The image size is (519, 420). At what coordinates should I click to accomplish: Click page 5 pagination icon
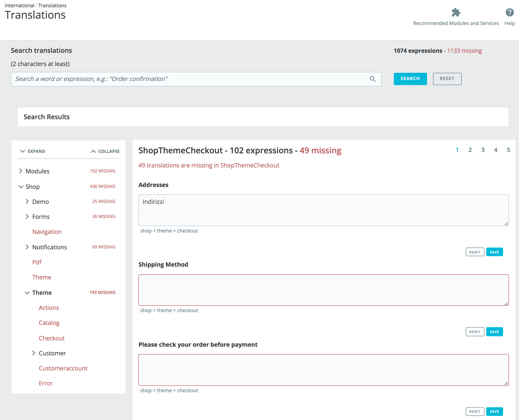coord(508,150)
